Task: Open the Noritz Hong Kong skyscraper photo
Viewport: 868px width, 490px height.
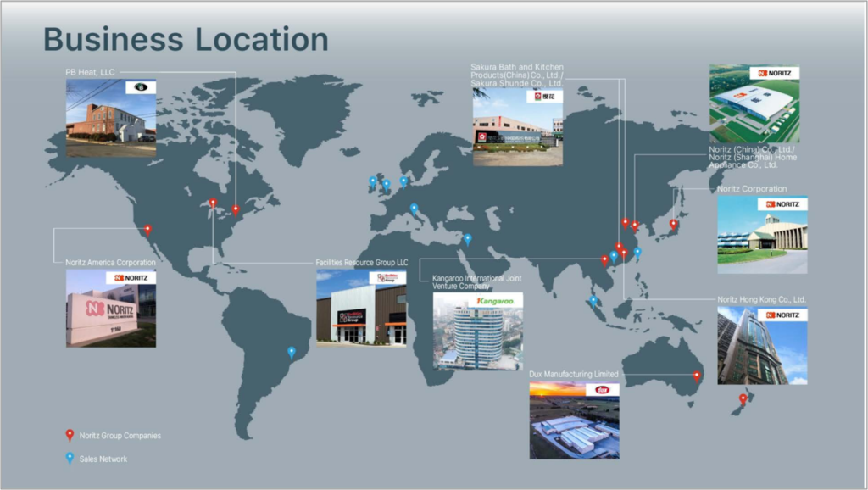Action: pyautogui.click(x=762, y=346)
